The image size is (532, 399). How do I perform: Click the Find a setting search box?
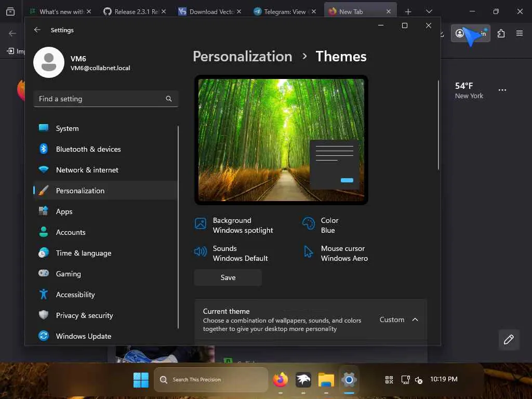99,99
